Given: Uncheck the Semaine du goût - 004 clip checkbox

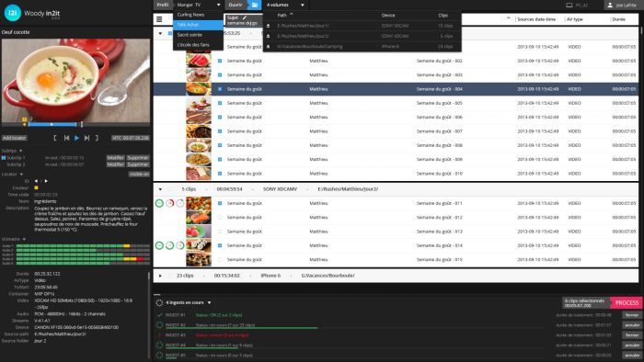Looking at the screenshot, I should (220, 89).
